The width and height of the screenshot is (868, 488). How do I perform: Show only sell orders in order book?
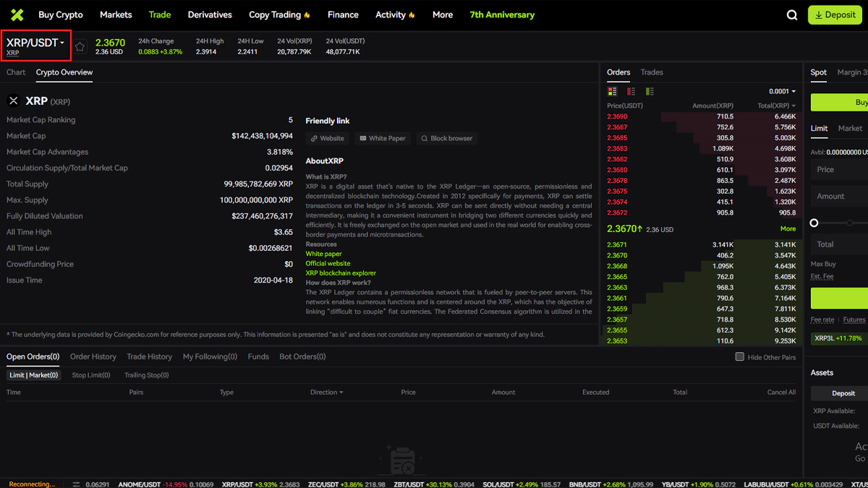click(x=631, y=92)
